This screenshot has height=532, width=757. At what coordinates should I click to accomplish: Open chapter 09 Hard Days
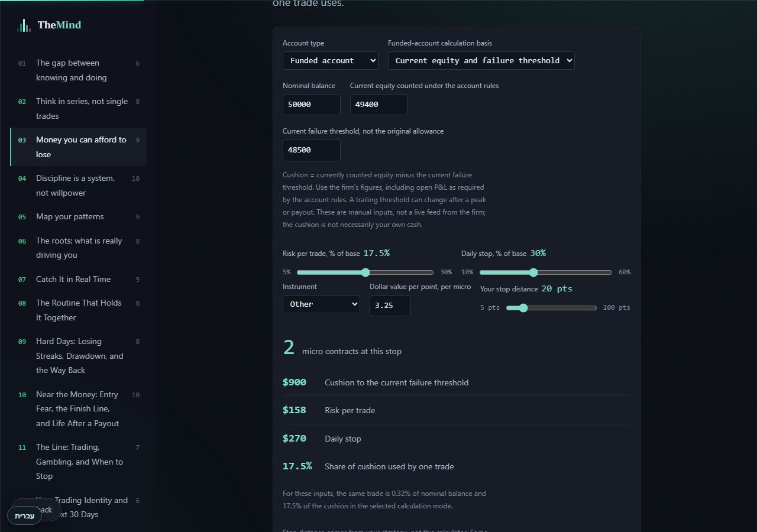tap(78, 356)
